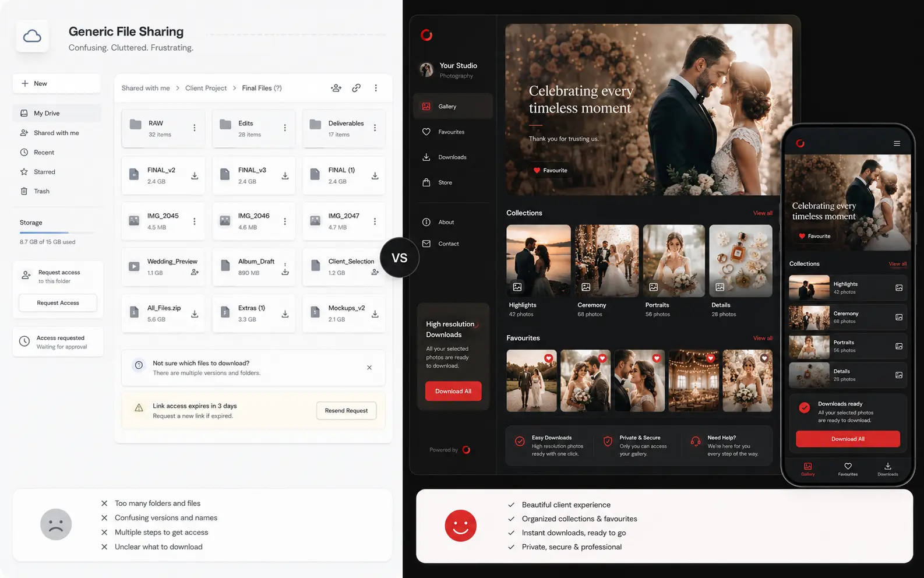Open Store in studio sidebar

(x=453, y=182)
